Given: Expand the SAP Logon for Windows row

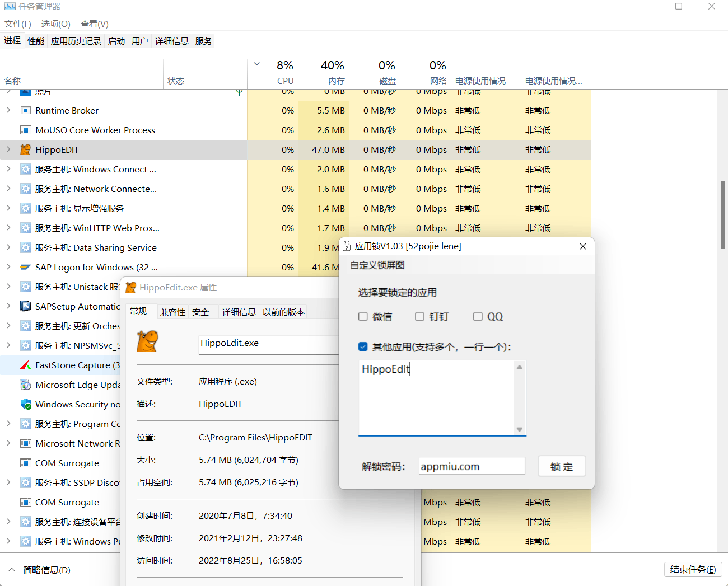Looking at the screenshot, I should 8,267.
